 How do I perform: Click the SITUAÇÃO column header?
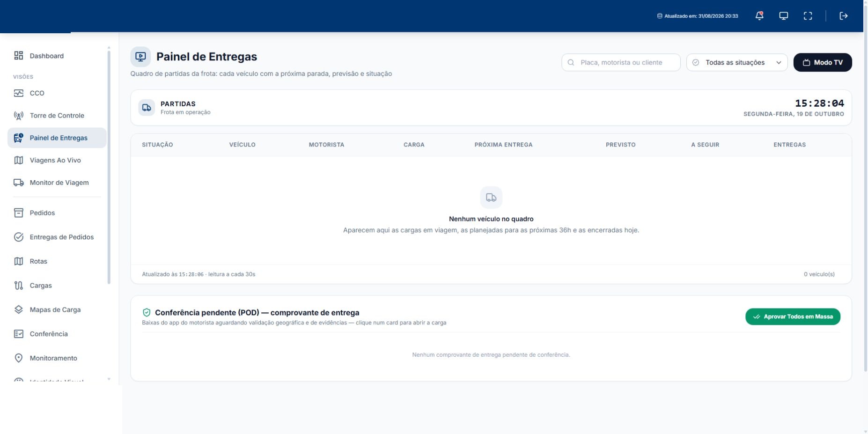pyautogui.click(x=157, y=145)
